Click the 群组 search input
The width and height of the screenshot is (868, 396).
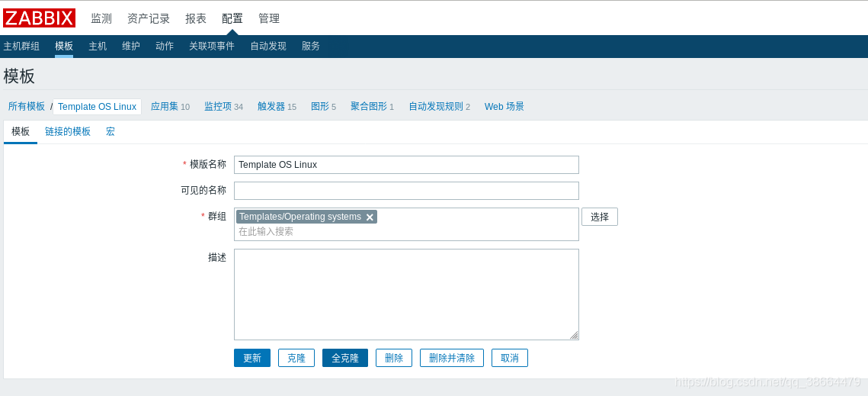tap(406, 231)
